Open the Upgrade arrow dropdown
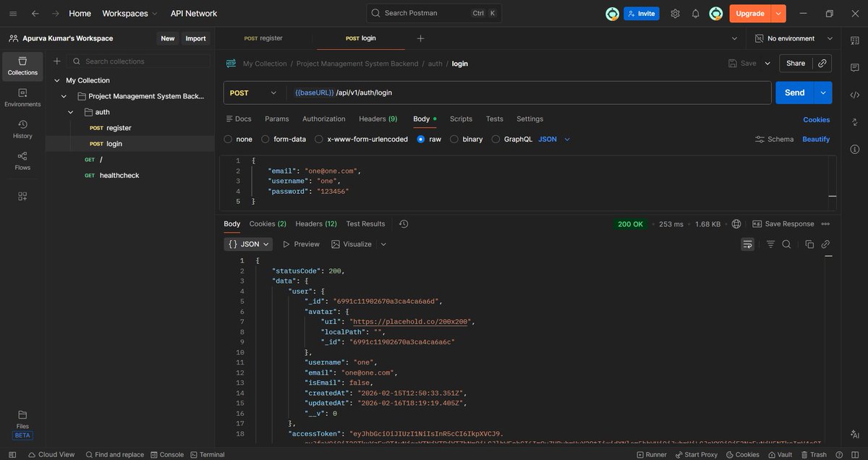The image size is (868, 460). (778, 13)
